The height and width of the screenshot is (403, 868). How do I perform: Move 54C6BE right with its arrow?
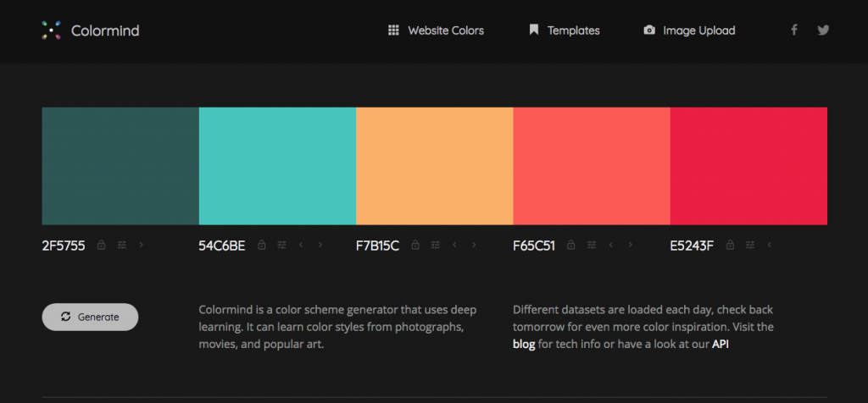(x=320, y=245)
